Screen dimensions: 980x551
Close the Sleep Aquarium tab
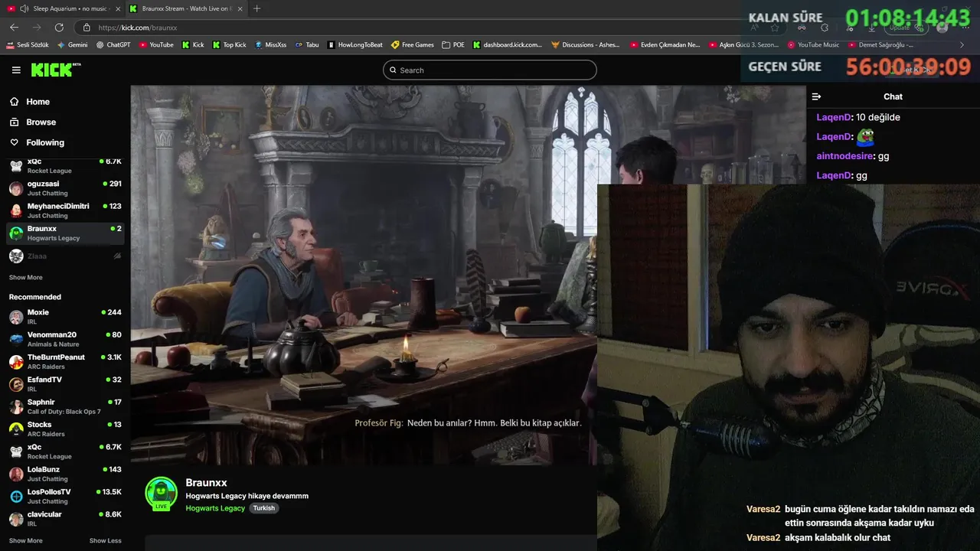click(116, 8)
